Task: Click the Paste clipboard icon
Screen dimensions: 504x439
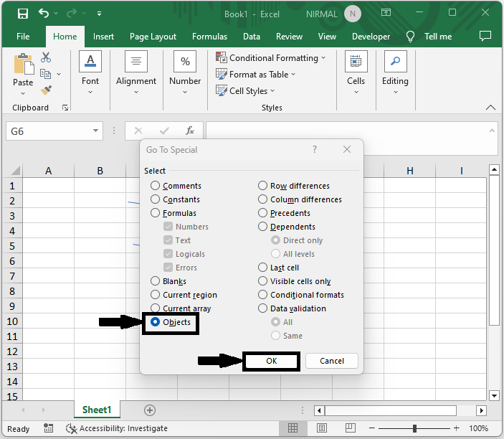Action: (24, 64)
